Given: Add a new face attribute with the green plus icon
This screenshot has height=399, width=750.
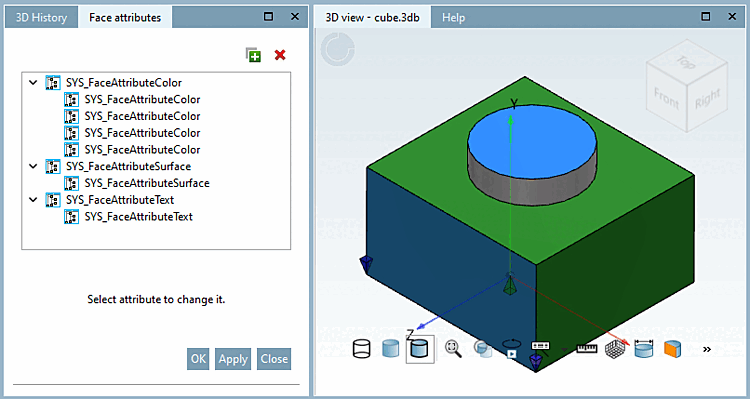Looking at the screenshot, I should (x=254, y=55).
